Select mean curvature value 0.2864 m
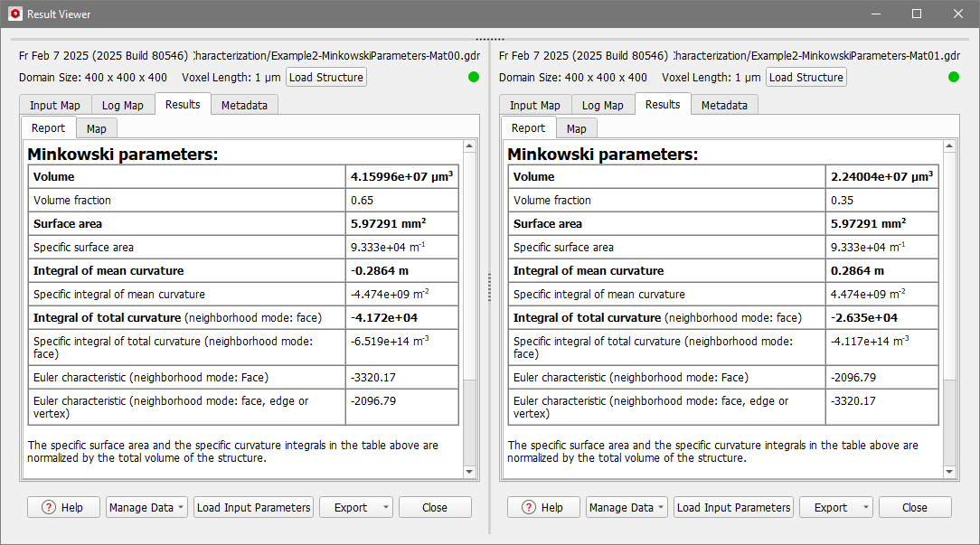980x545 pixels. pyautogui.click(x=857, y=270)
